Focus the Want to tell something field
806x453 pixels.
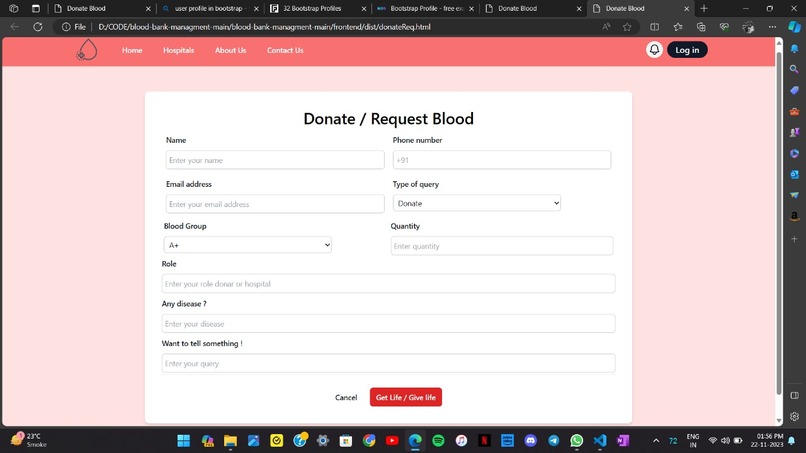click(x=388, y=363)
